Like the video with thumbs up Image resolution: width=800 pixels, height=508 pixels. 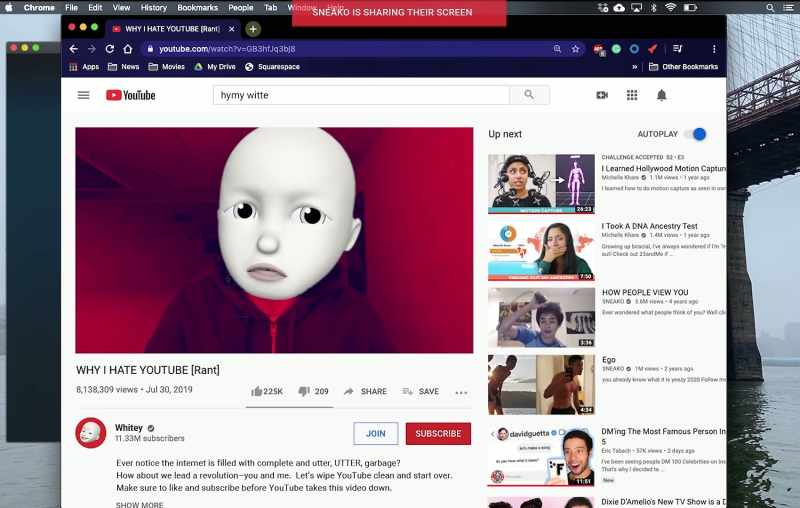[x=266, y=391]
